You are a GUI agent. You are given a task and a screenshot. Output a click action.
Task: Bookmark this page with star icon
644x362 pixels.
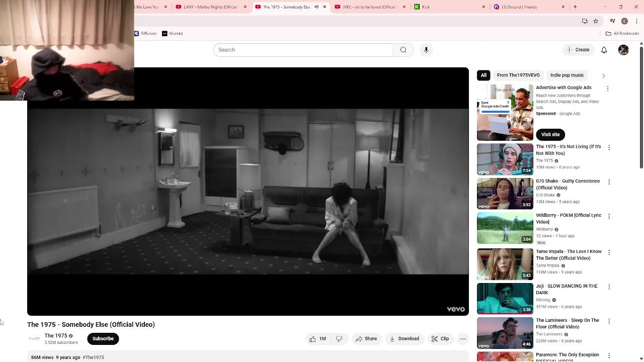(596, 21)
